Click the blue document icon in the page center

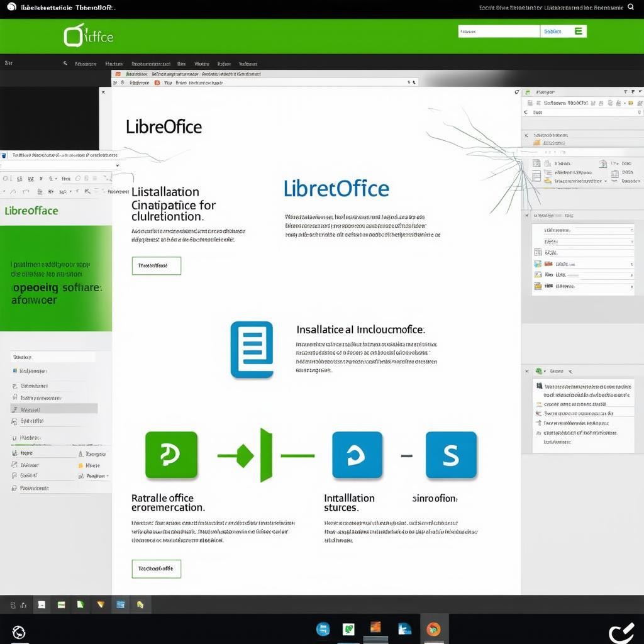[x=252, y=349]
